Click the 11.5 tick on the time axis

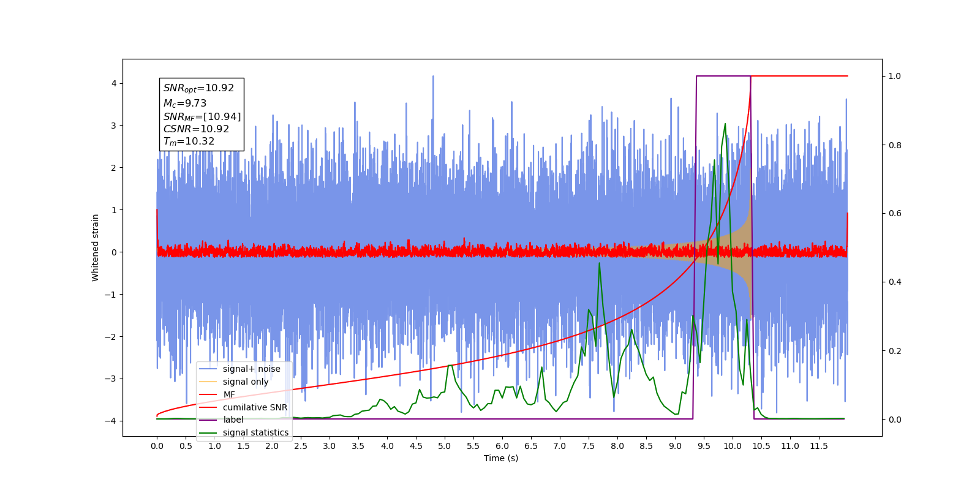pos(819,446)
